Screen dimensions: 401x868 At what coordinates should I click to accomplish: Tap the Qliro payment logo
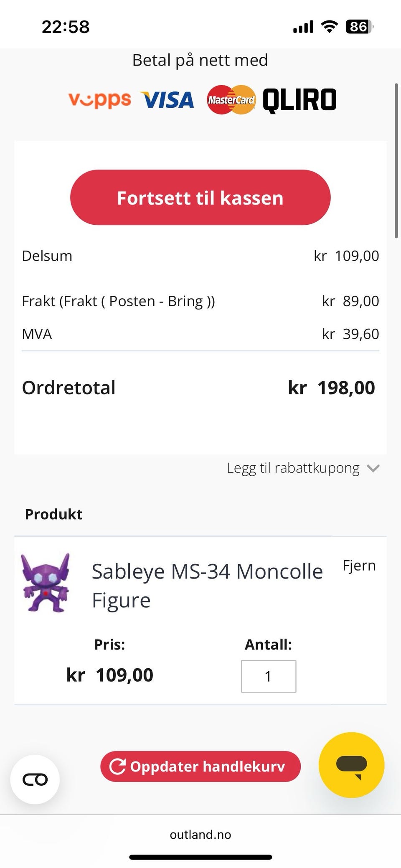[299, 100]
